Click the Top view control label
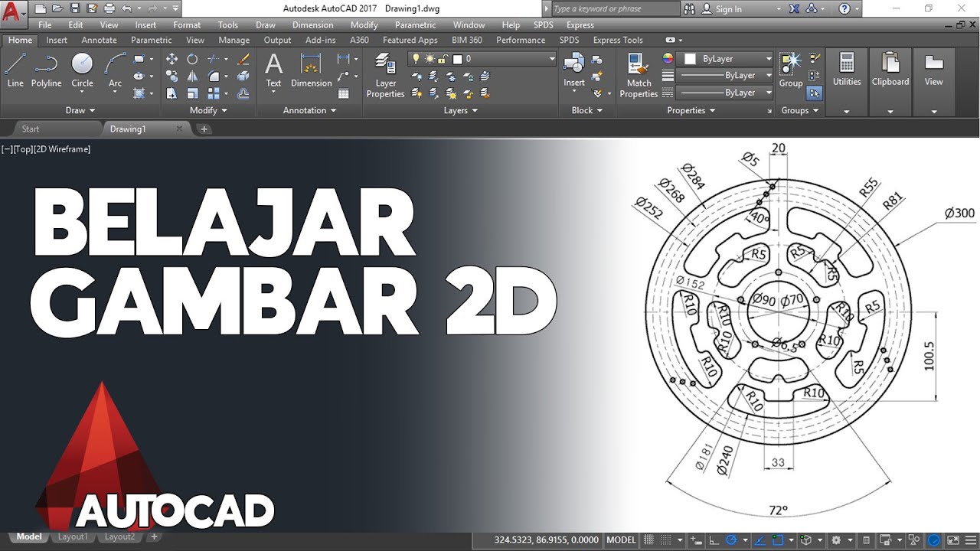The width and height of the screenshot is (980, 551). click(x=23, y=149)
